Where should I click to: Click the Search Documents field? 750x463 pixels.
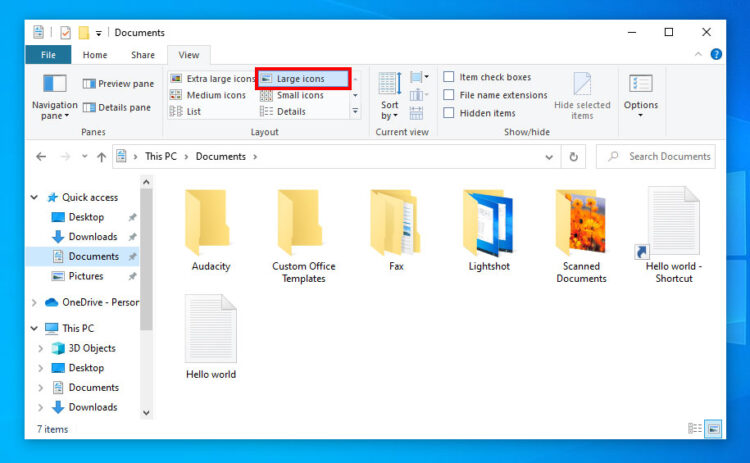(662, 157)
